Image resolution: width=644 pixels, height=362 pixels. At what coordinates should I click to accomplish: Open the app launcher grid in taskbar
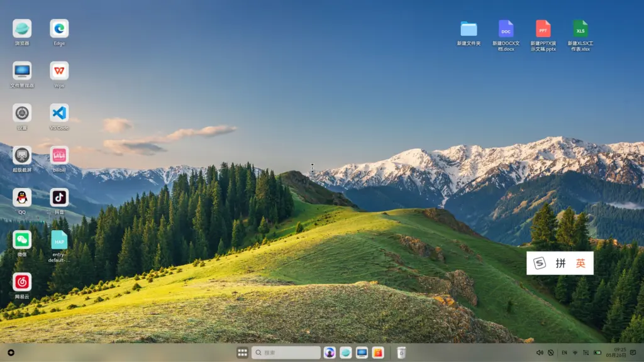[x=242, y=353]
